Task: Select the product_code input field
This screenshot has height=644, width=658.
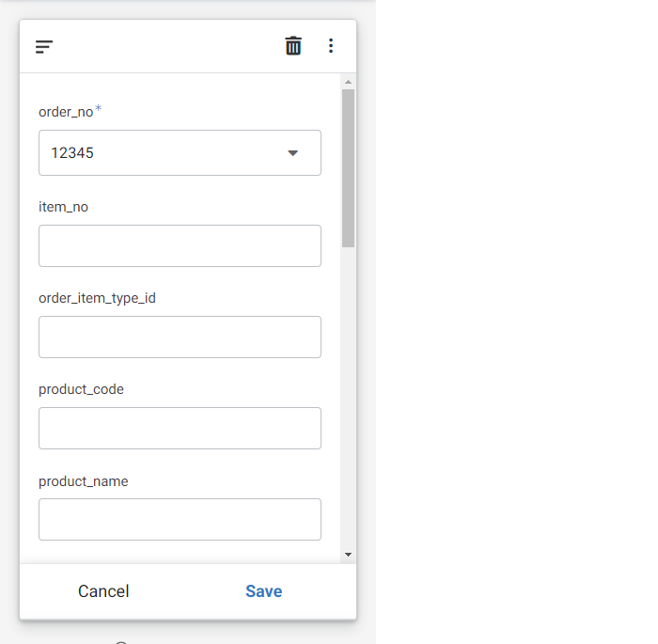Action: tap(180, 428)
